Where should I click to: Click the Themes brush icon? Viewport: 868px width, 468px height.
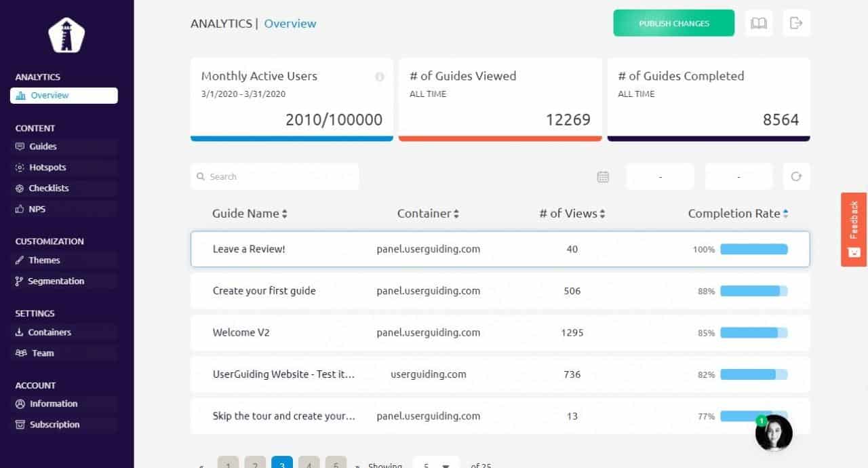[x=20, y=260]
